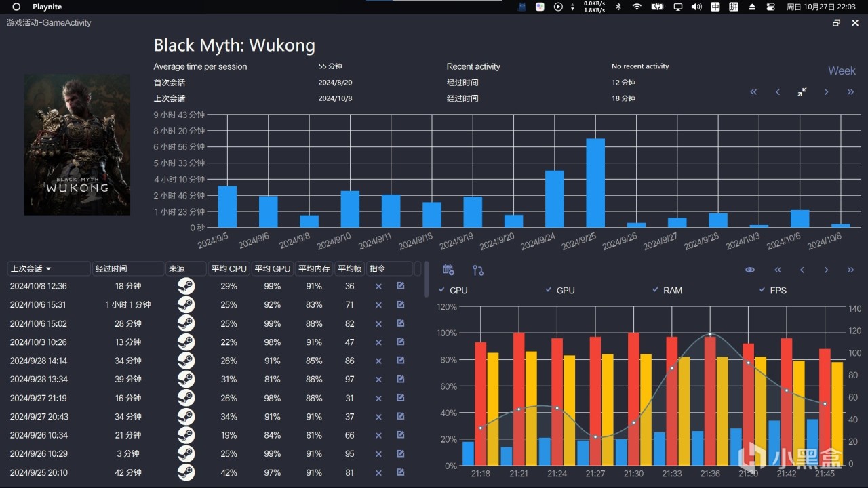Sort by 上次会话 column header
Image resolution: width=868 pixels, height=488 pixels.
point(49,269)
